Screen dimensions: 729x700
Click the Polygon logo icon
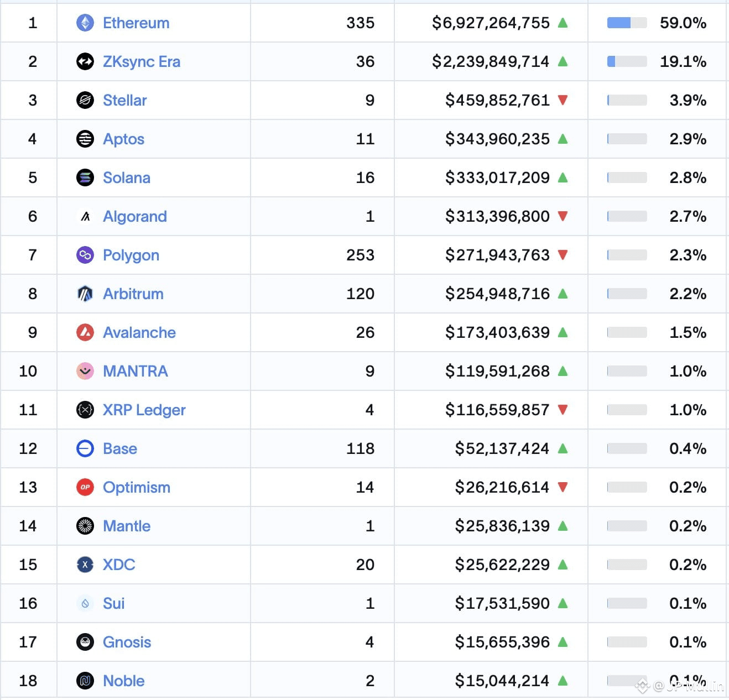(x=85, y=255)
